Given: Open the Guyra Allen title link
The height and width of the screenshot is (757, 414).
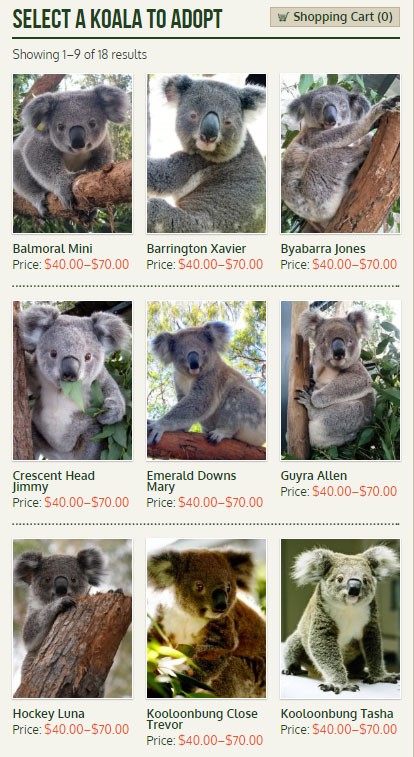Looking at the screenshot, I should click(x=314, y=476).
